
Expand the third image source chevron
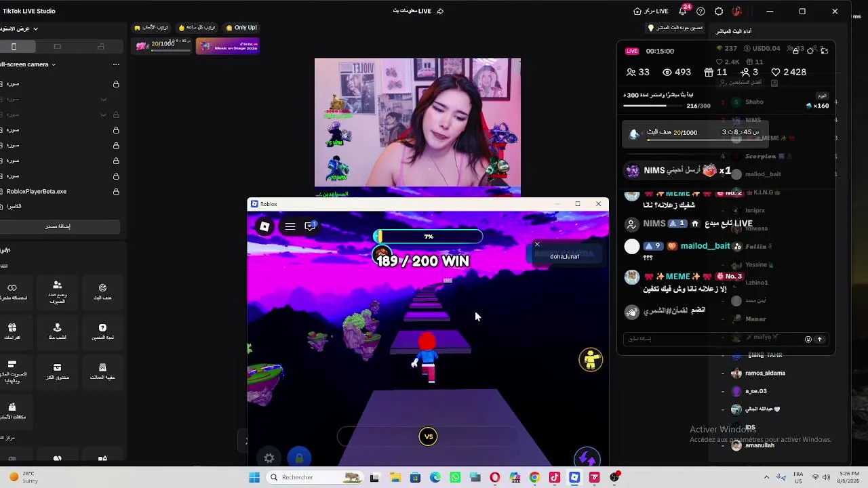[103, 115]
